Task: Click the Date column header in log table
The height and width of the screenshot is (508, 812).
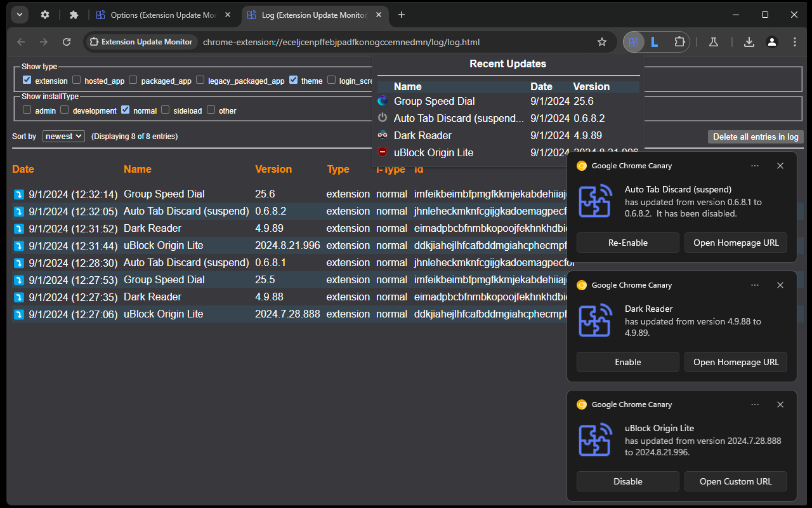Action: click(23, 169)
